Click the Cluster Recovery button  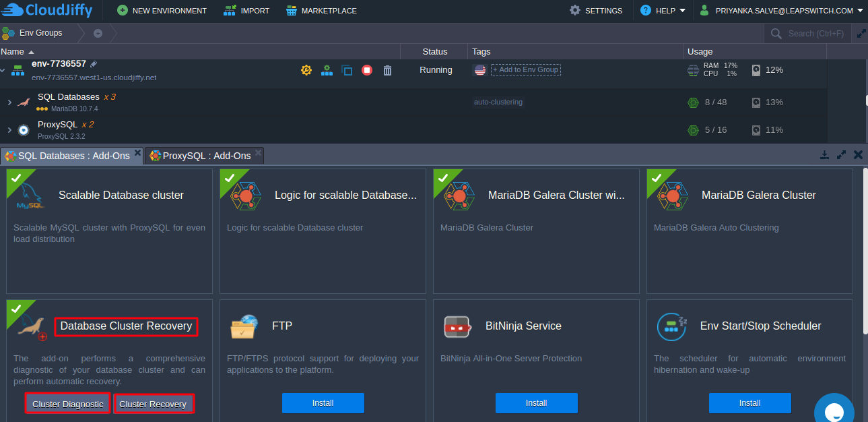(153, 404)
